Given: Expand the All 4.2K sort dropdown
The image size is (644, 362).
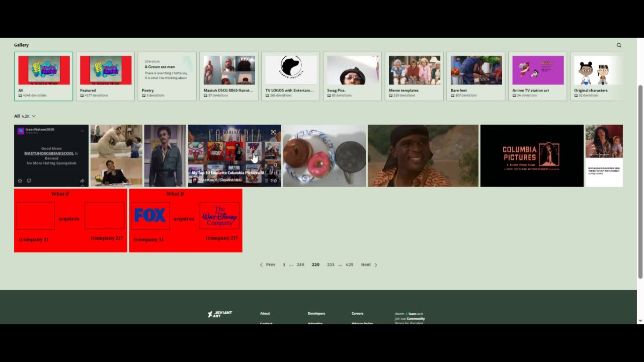Looking at the screenshot, I should (x=25, y=116).
